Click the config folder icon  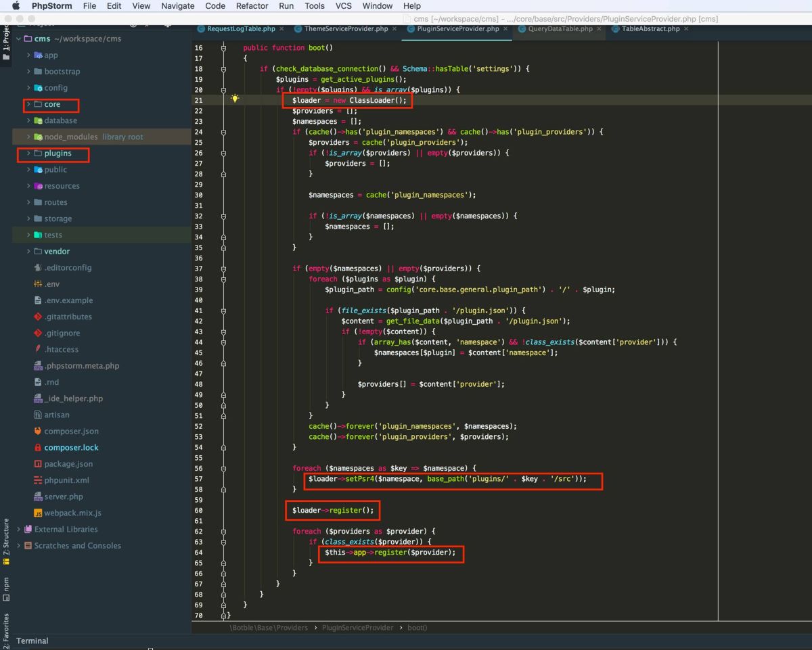click(x=38, y=88)
